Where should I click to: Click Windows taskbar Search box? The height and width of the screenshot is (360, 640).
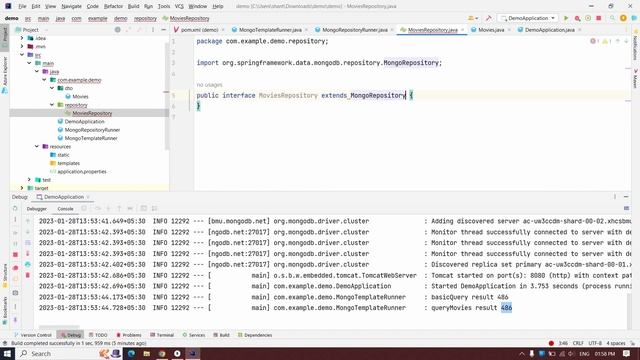(x=57, y=353)
